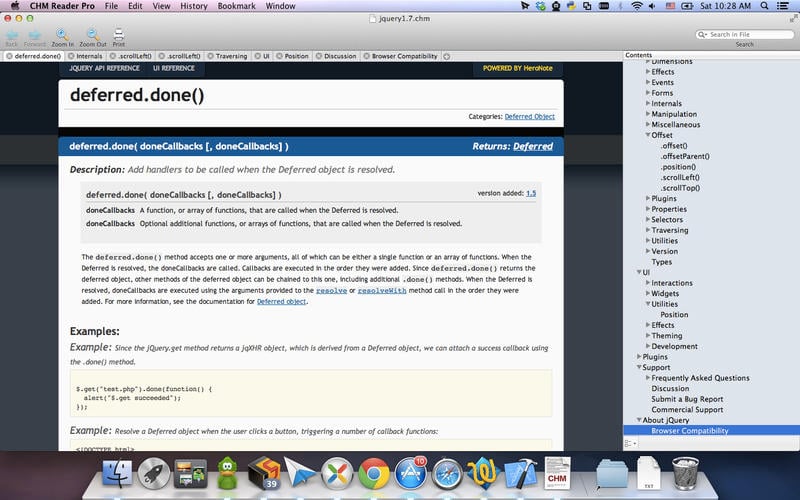Click the POWERED BY HeroNote banner

(517, 68)
